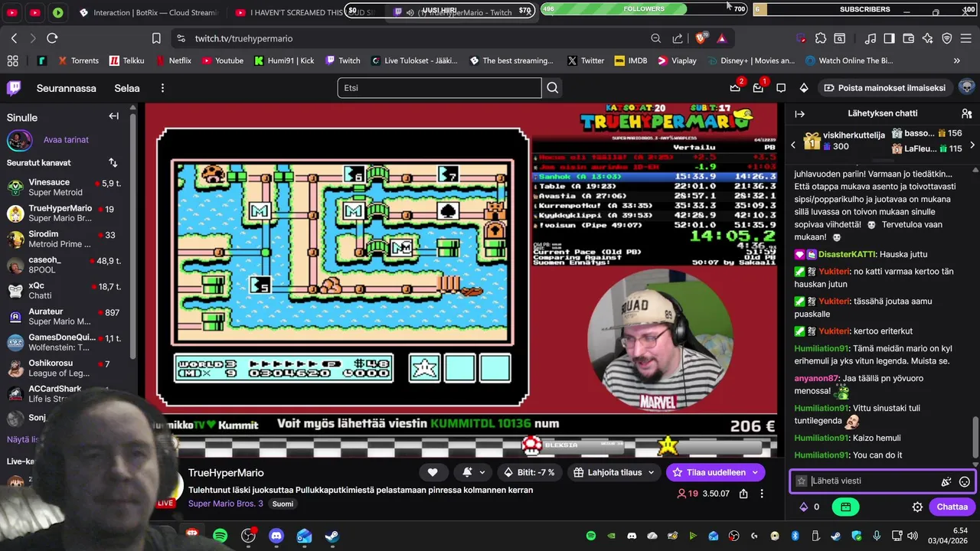Click the green channel points rewards icon
The height and width of the screenshot is (551, 980).
tap(845, 507)
